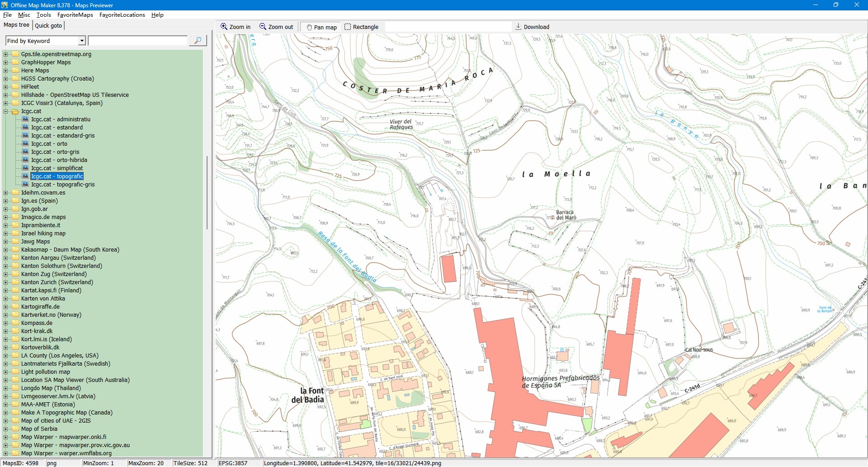Collapse the Icgc.cat tree node
Viewport: 868px width, 467px height.
coord(6,111)
